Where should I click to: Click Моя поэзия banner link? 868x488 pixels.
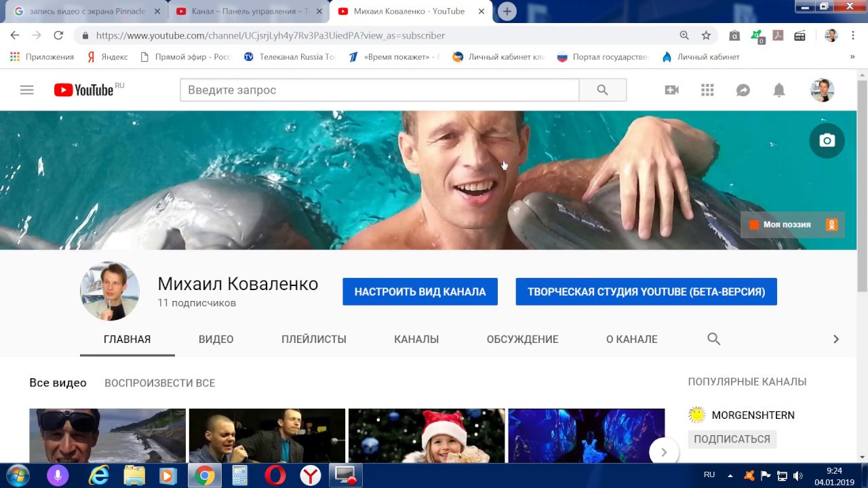coord(780,224)
